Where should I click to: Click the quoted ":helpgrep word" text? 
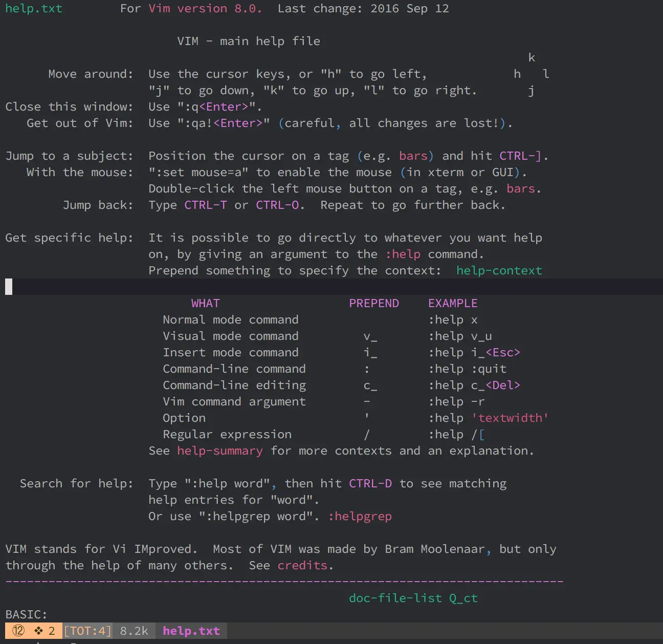pyautogui.click(x=256, y=517)
